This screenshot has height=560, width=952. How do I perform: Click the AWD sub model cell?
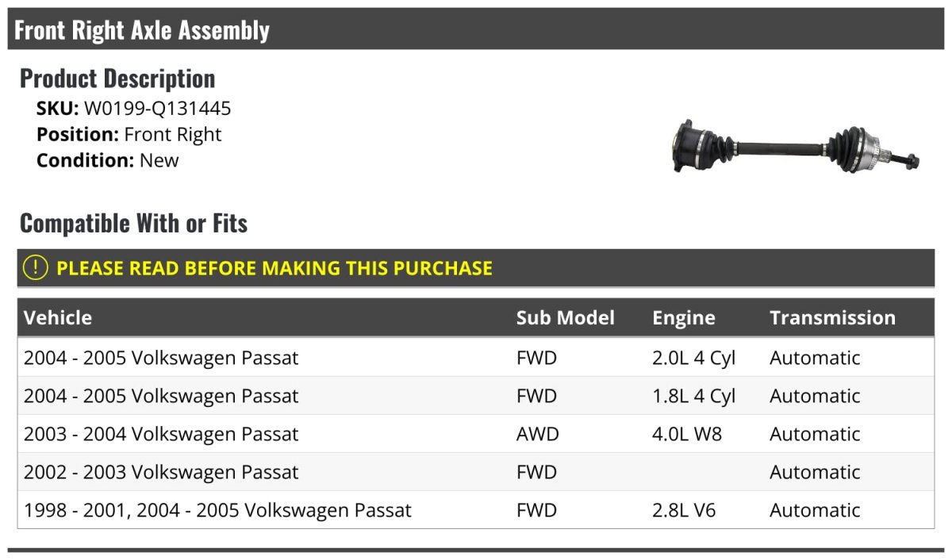537,434
